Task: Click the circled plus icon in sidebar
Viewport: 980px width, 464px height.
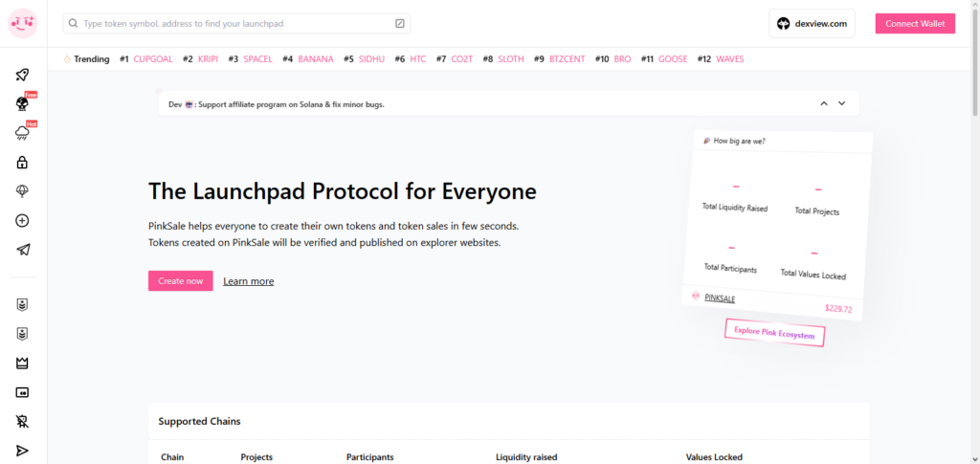Action: pyautogui.click(x=23, y=221)
